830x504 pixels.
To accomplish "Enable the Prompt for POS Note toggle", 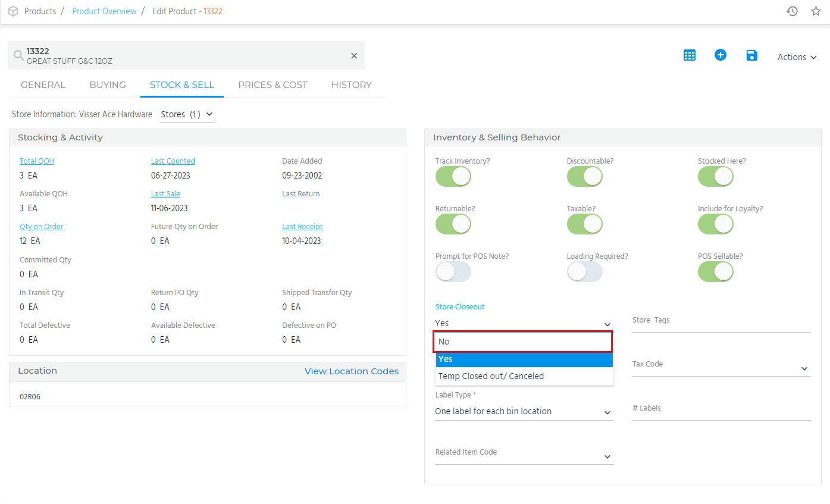I will coord(453,272).
